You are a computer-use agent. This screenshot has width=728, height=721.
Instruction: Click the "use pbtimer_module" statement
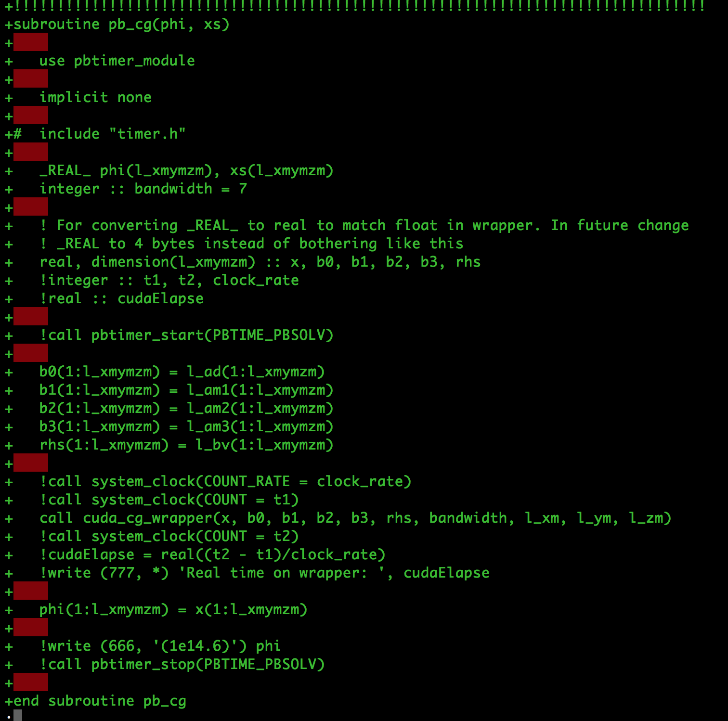117,61
